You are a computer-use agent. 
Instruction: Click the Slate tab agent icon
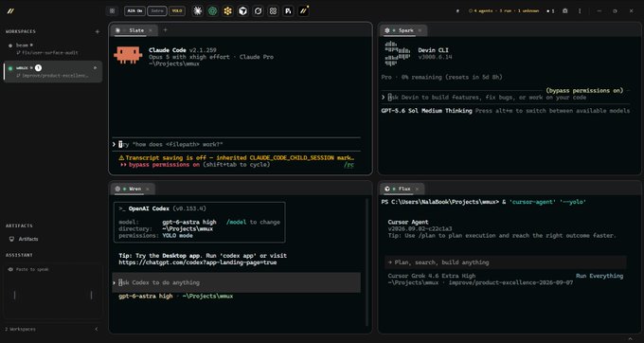(117, 30)
